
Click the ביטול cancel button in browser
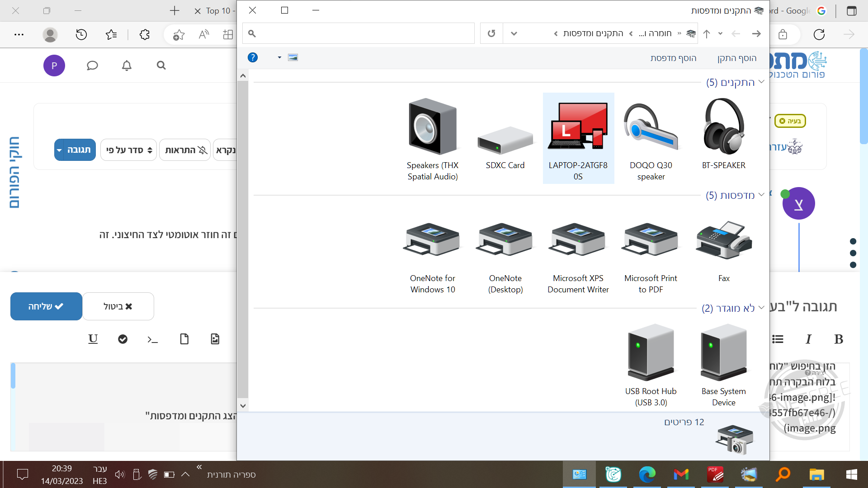[x=118, y=306]
